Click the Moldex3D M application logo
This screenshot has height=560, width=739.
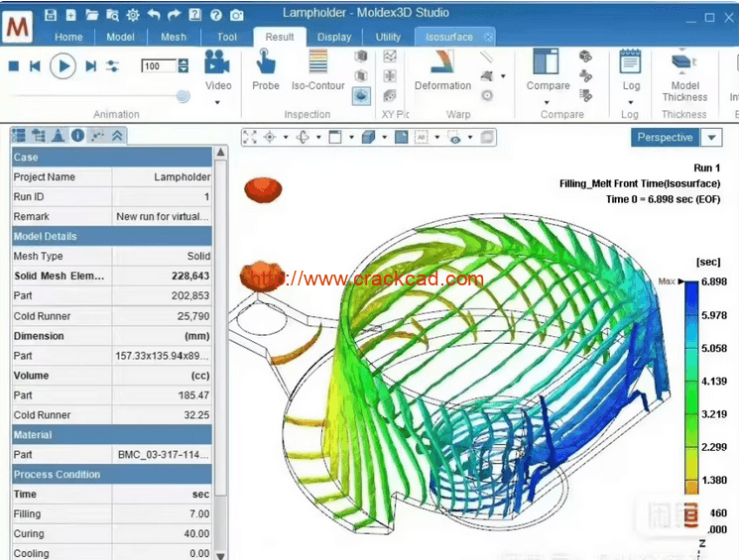18,27
